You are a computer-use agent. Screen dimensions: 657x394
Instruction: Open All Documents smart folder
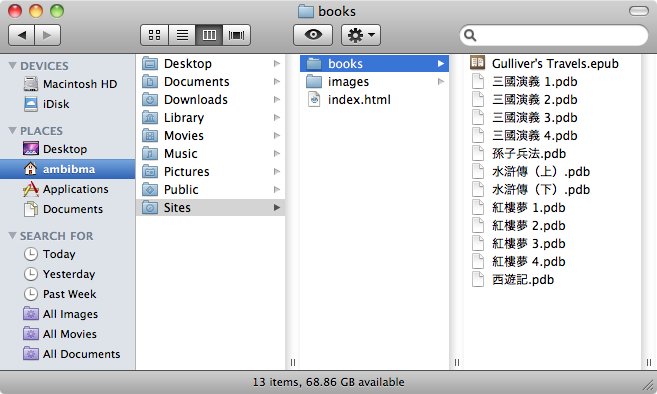coord(67,354)
